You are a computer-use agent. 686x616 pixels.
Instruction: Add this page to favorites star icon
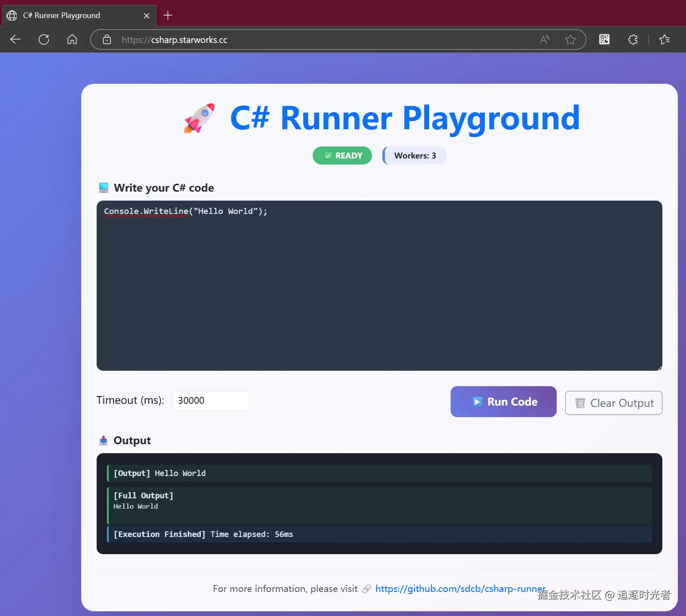[570, 40]
